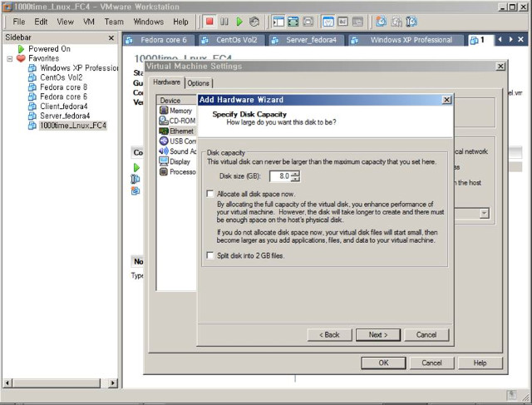Click the Reset toolbar icon
The height and width of the screenshot is (405, 532).
coord(254,22)
